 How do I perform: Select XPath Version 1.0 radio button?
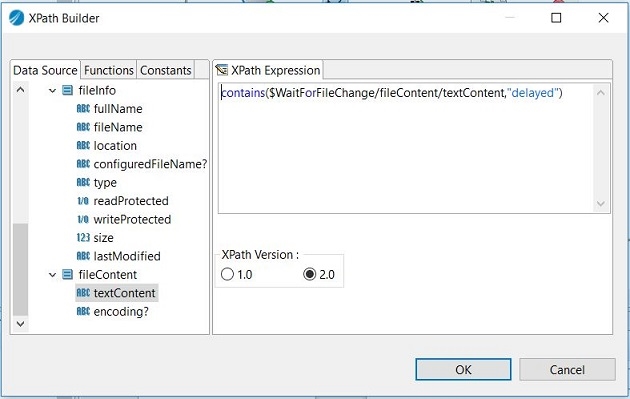click(x=227, y=274)
